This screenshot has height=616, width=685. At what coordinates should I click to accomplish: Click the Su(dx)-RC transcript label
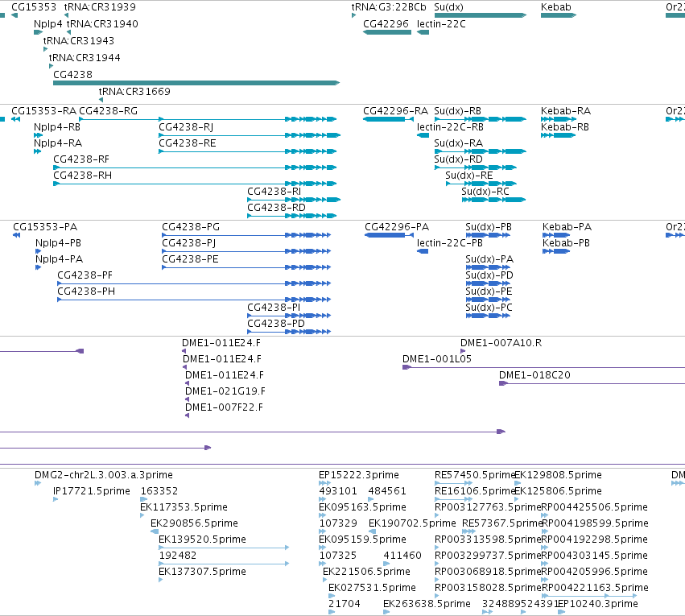coord(485,192)
